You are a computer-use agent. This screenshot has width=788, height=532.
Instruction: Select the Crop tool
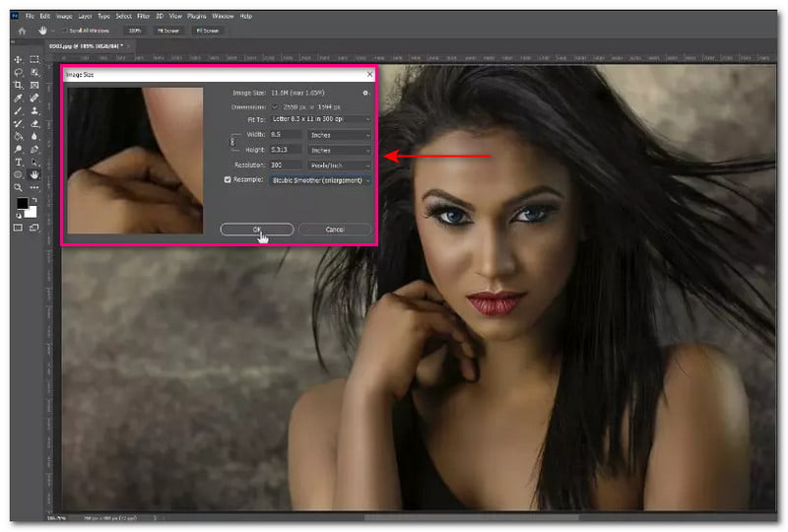pyautogui.click(x=18, y=86)
